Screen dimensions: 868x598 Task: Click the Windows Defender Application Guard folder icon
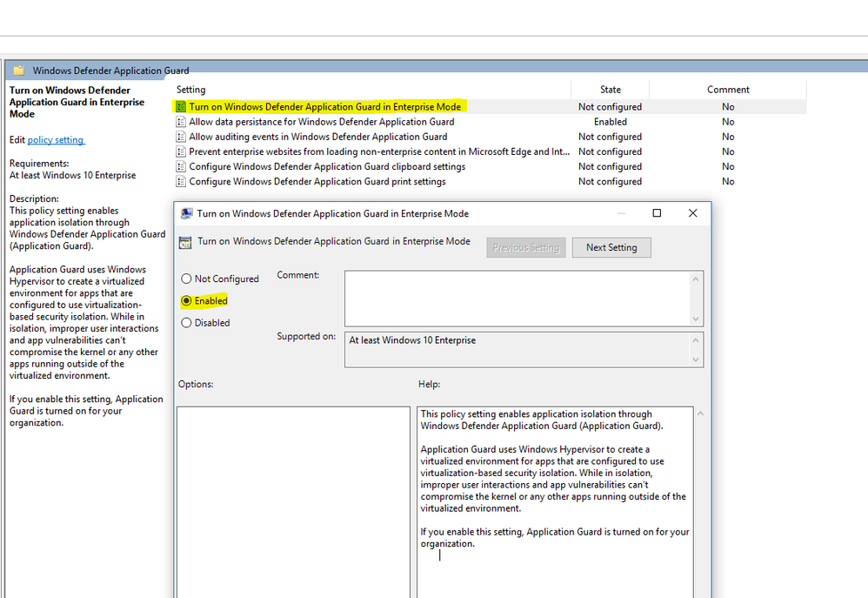[x=19, y=71]
